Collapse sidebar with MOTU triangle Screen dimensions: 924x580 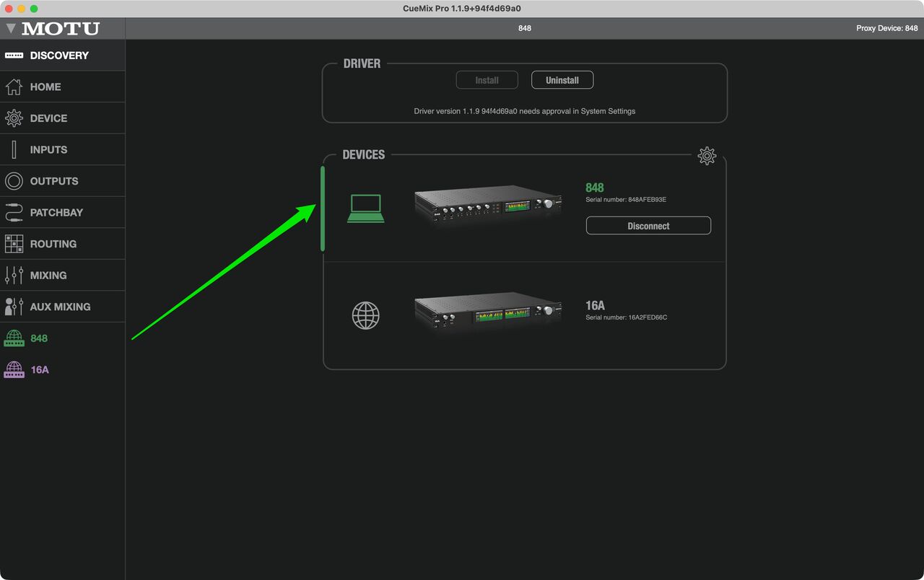click(x=10, y=29)
